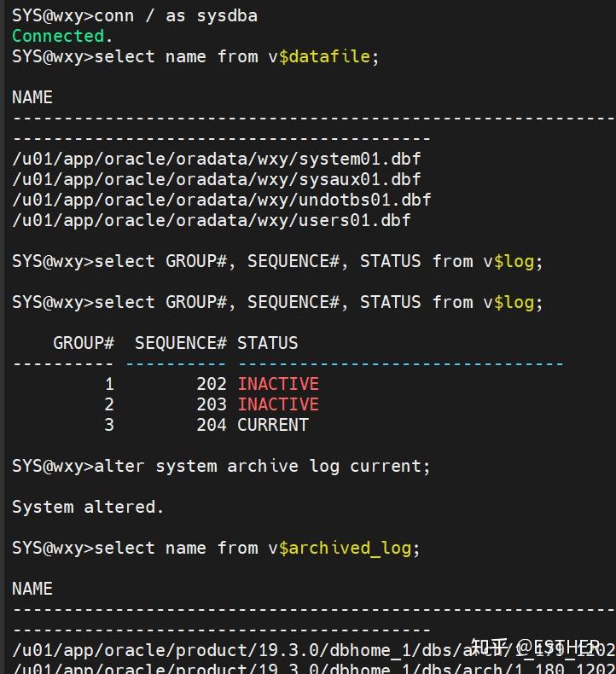Image resolution: width=616 pixels, height=674 pixels.
Task: Click the green "Connected." message
Action: point(62,36)
